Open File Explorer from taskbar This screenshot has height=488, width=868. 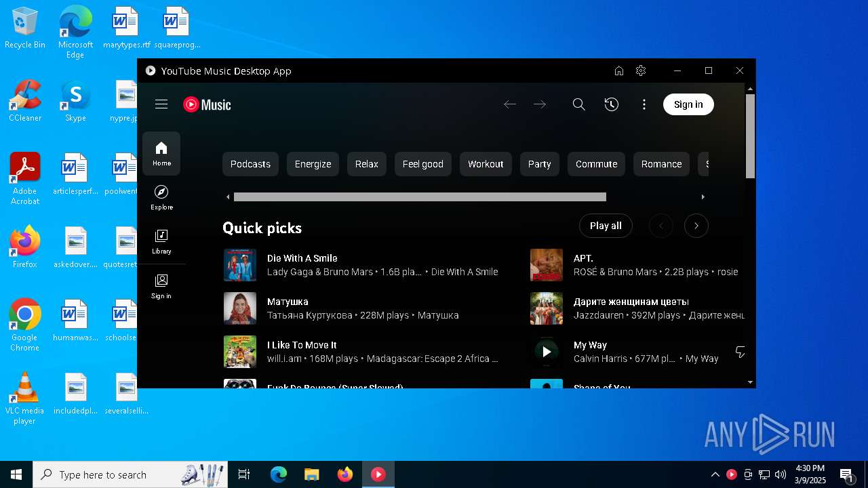(x=311, y=474)
